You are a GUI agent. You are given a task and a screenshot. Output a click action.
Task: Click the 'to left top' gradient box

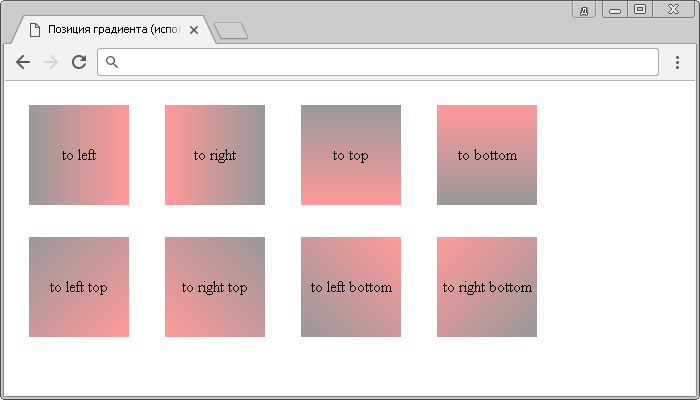pyautogui.click(x=79, y=287)
